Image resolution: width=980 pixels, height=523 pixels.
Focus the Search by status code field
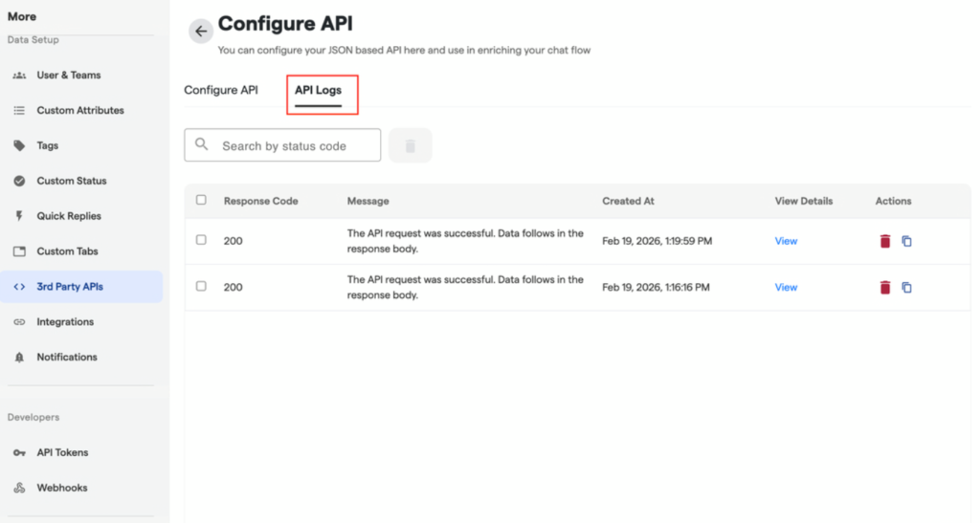coord(282,145)
